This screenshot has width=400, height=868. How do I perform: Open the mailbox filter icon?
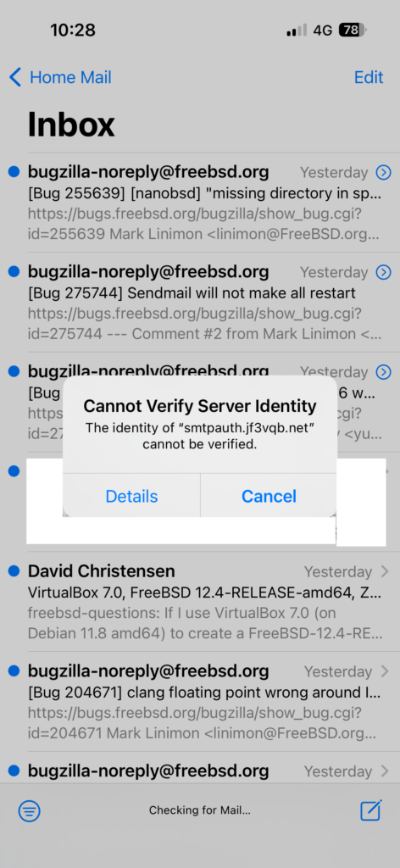[x=30, y=811]
